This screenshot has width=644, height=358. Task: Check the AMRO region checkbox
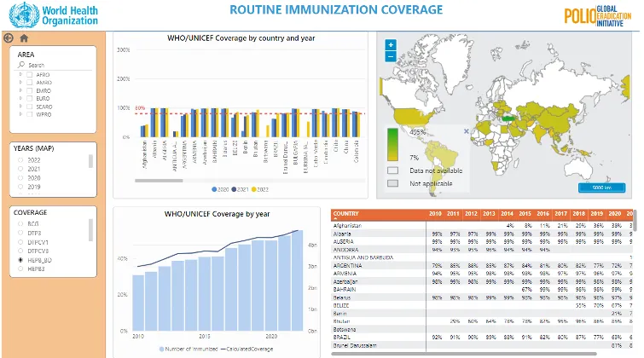point(30,83)
